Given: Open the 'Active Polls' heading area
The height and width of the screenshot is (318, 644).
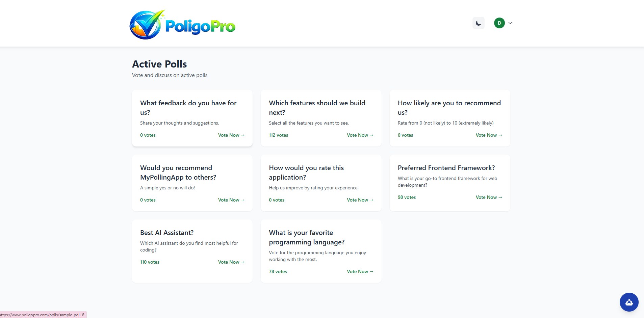Looking at the screenshot, I should (159, 64).
